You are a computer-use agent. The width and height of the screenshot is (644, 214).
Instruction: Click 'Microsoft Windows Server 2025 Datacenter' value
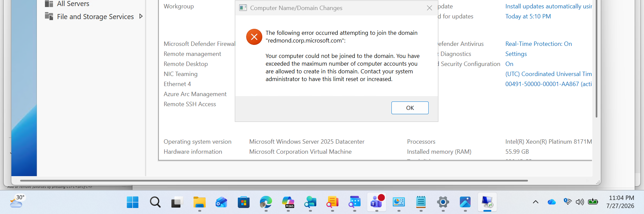(x=307, y=142)
